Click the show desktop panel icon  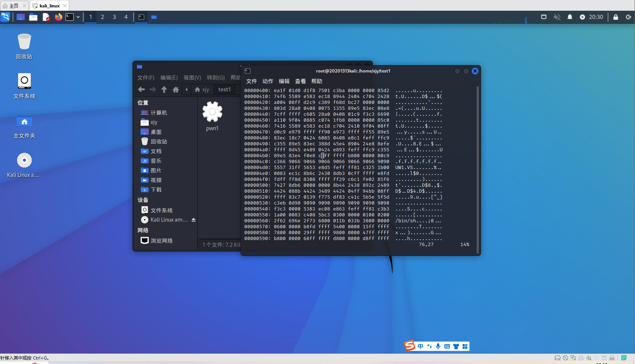tap(21, 17)
